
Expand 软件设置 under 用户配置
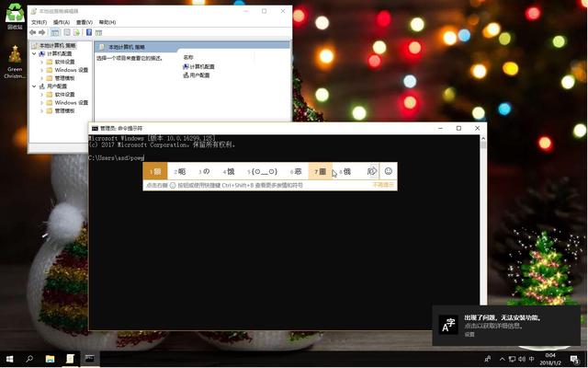(x=41, y=95)
